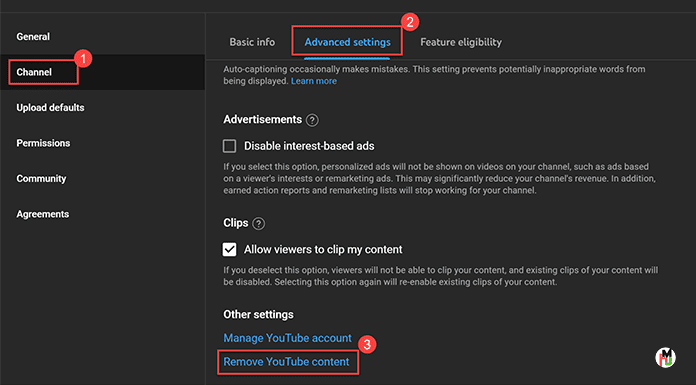Select the Advertisements section heading
The width and height of the screenshot is (696, 385).
(x=262, y=119)
